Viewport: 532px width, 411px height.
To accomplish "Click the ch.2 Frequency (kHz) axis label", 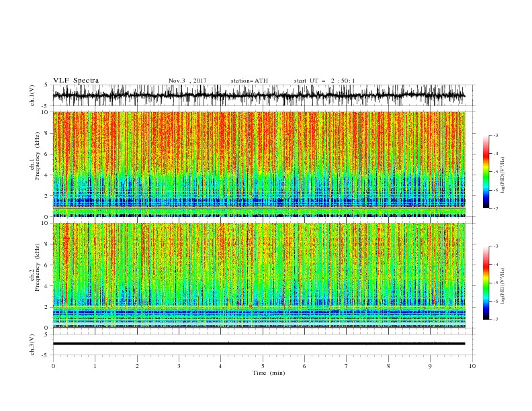I will pos(35,267).
